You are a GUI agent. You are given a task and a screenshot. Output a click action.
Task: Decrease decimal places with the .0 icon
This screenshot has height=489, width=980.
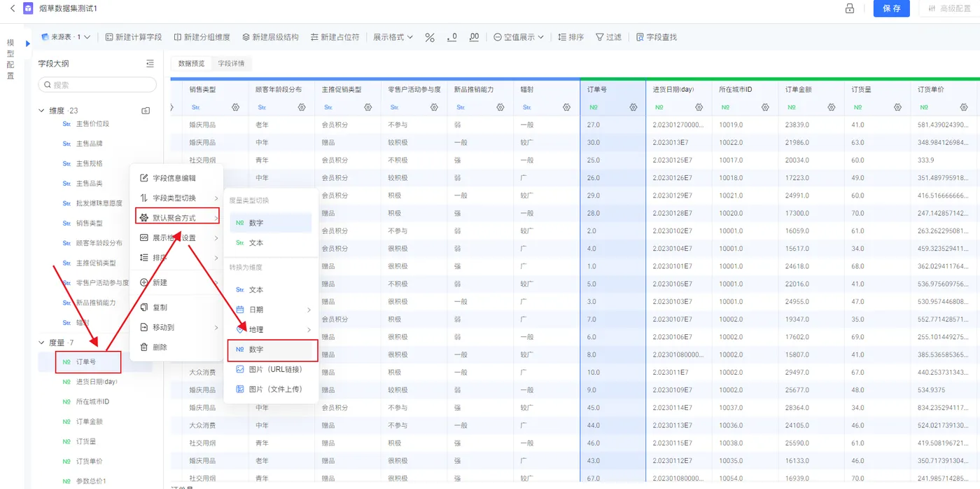point(452,37)
